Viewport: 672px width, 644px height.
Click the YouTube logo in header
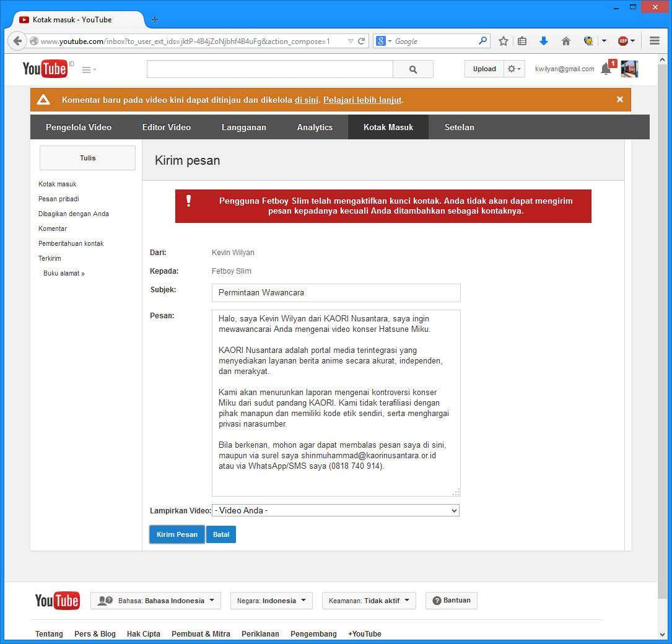pyautogui.click(x=45, y=69)
